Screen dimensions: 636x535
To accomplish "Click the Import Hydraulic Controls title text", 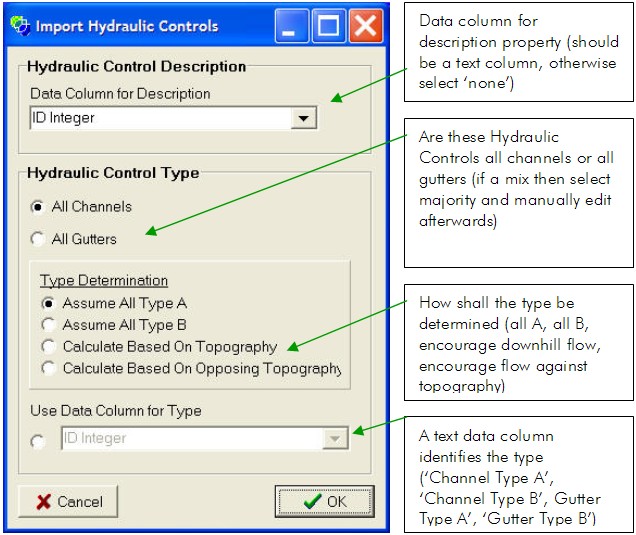I will point(127,26).
